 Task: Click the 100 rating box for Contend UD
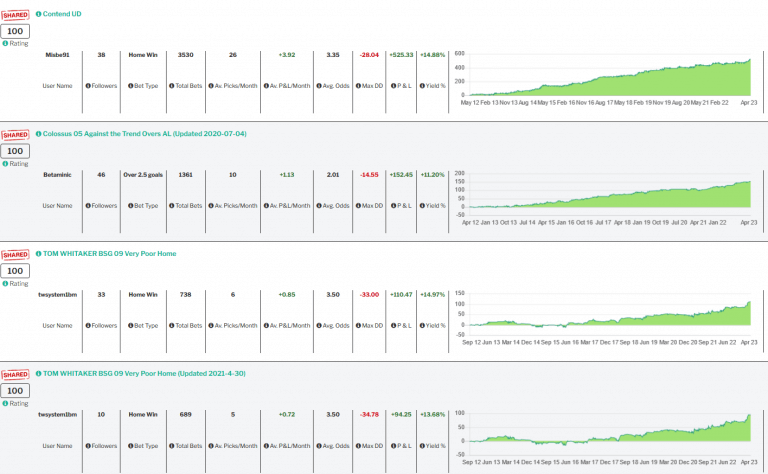pos(15,31)
